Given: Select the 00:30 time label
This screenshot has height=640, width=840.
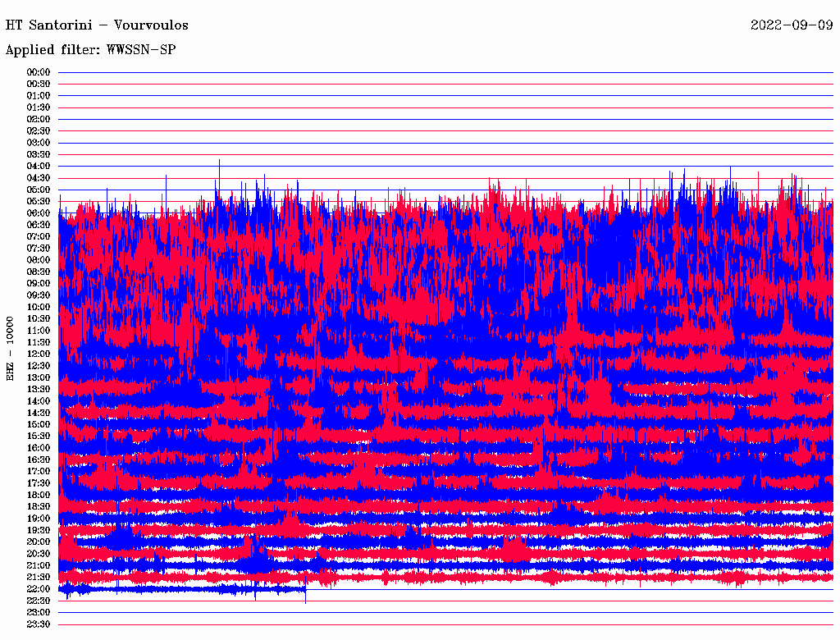Looking at the screenshot, I should 39,84.
